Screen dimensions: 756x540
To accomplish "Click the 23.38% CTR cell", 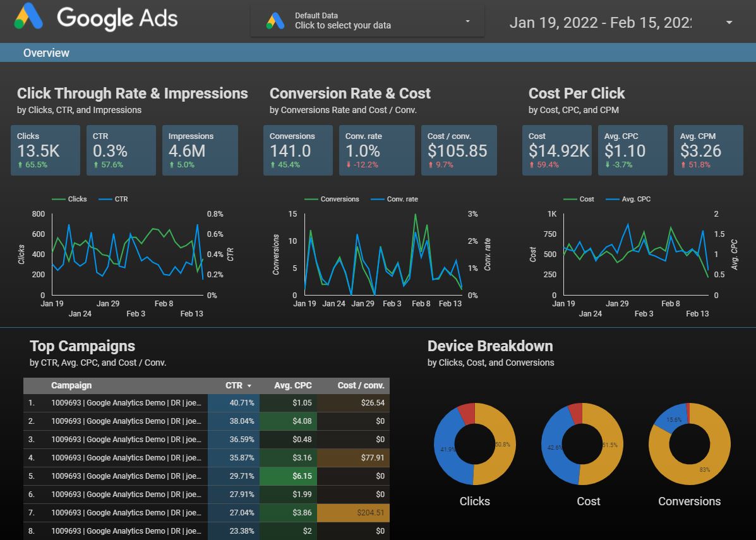I will tap(234, 531).
